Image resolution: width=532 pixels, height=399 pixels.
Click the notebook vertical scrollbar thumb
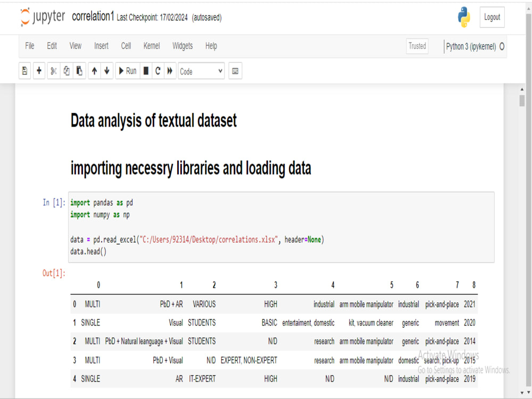point(522,101)
